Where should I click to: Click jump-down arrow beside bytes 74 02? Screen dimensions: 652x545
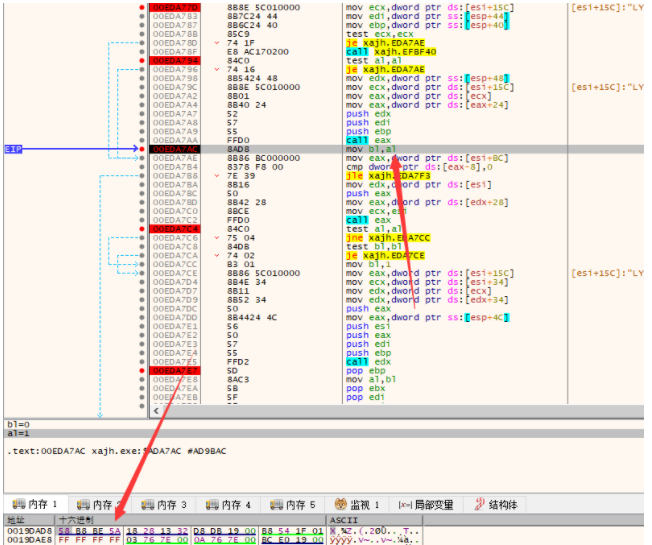pos(217,256)
